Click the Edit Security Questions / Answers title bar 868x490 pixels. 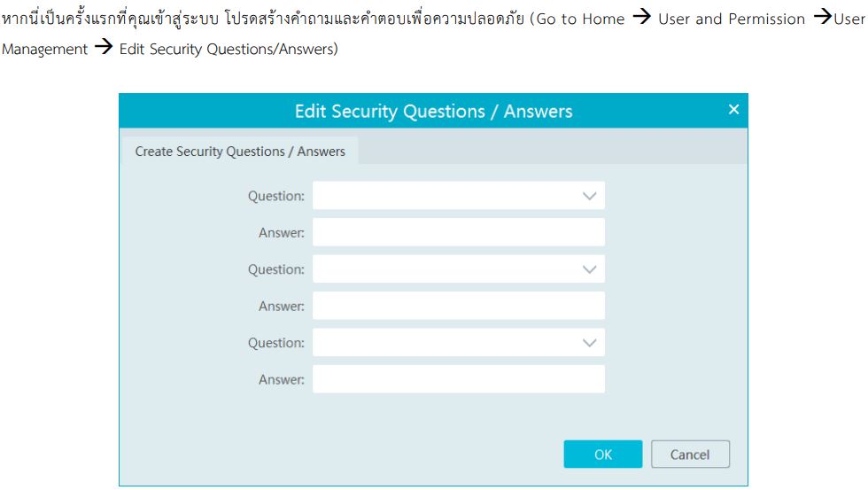(x=433, y=112)
